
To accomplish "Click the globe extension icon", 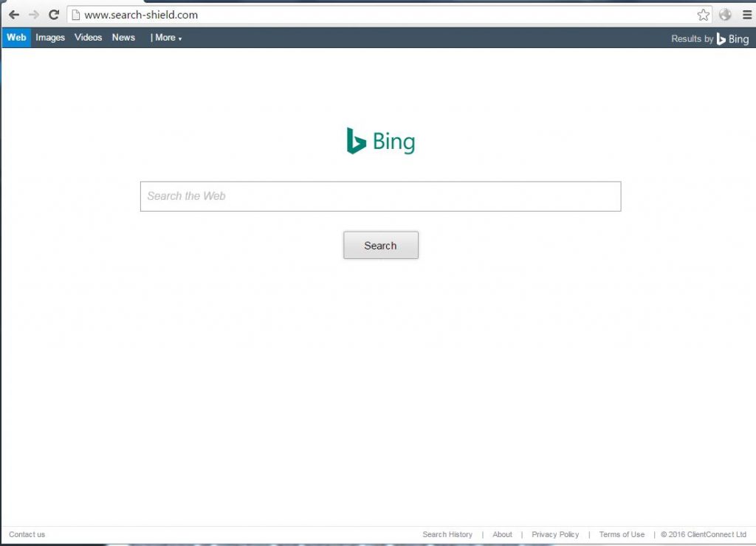I will tap(725, 15).
